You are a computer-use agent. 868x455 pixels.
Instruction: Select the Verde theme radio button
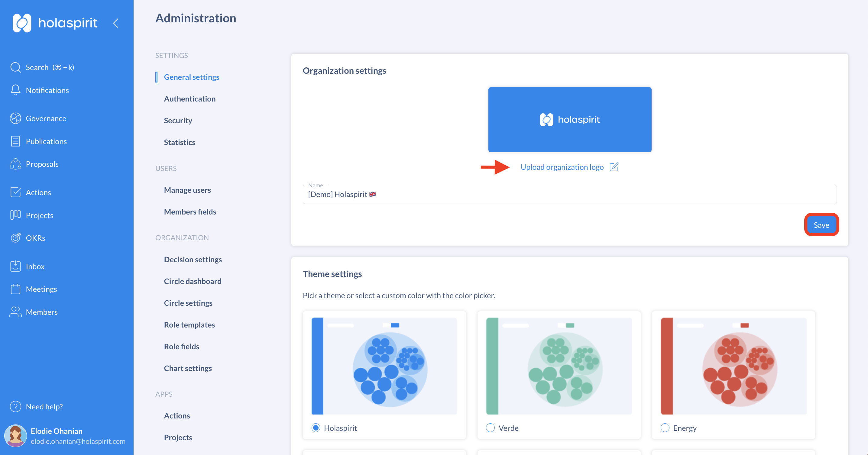pos(490,428)
